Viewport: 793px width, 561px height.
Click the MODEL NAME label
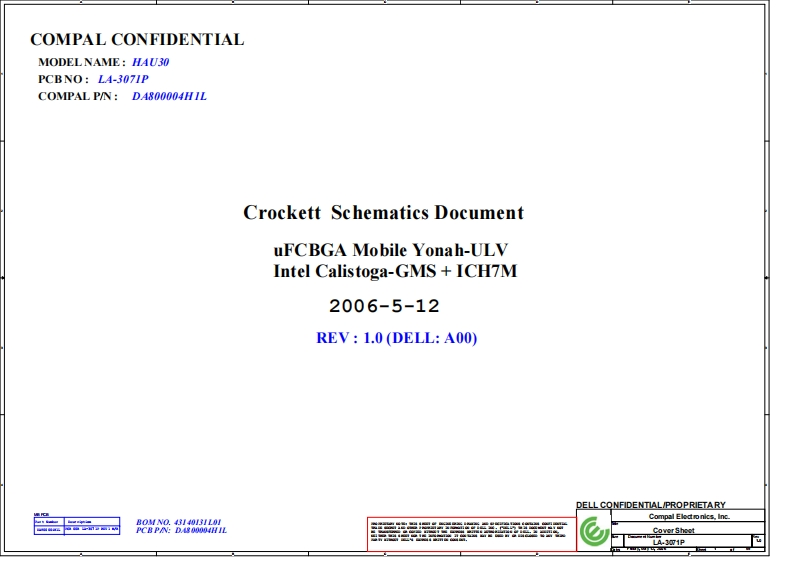(x=82, y=62)
